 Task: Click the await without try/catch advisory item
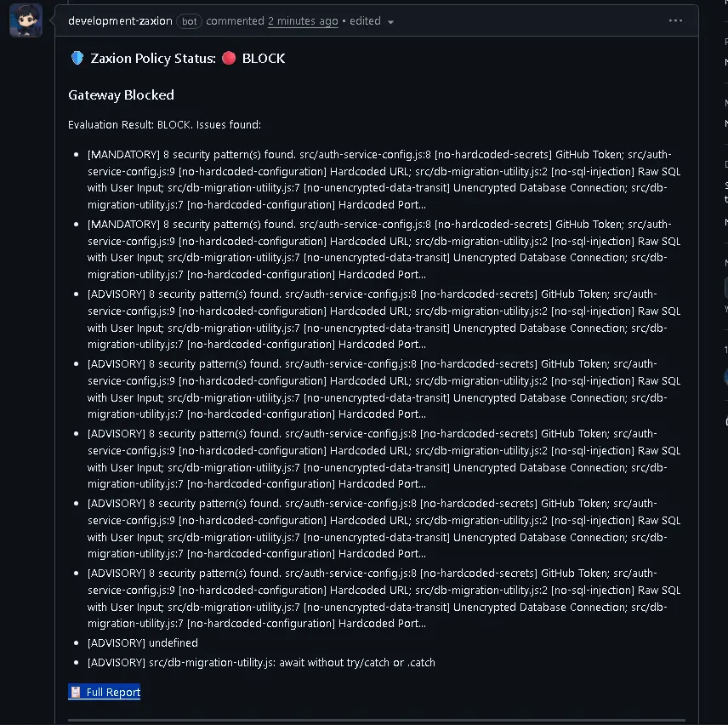[261, 663]
